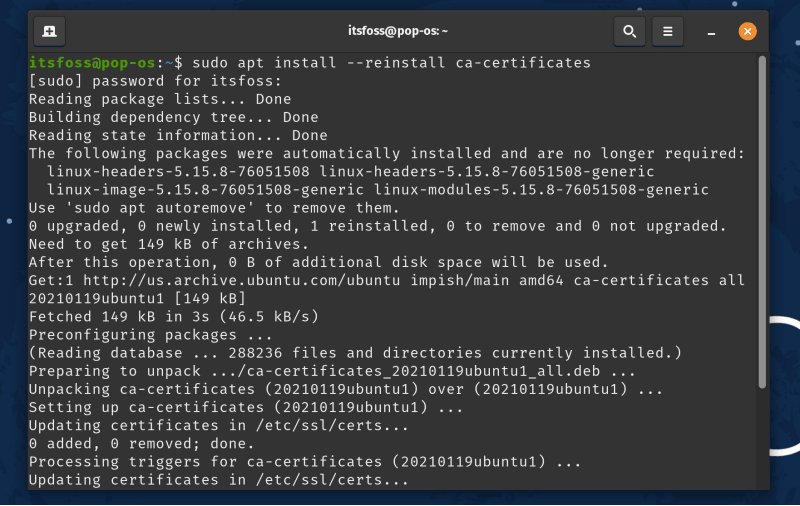Click the vertical scrollbar handle
800x506 pixels.
pyautogui.click(x=761, y=220)
